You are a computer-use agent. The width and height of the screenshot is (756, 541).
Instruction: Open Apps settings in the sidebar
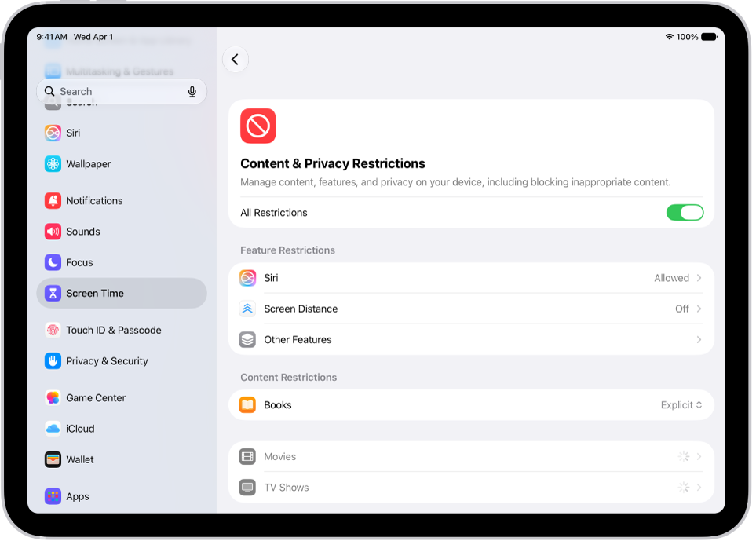pos(122,496)
